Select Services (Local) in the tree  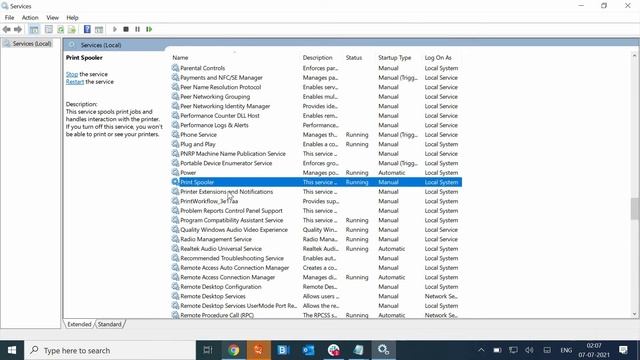point(32,44)
